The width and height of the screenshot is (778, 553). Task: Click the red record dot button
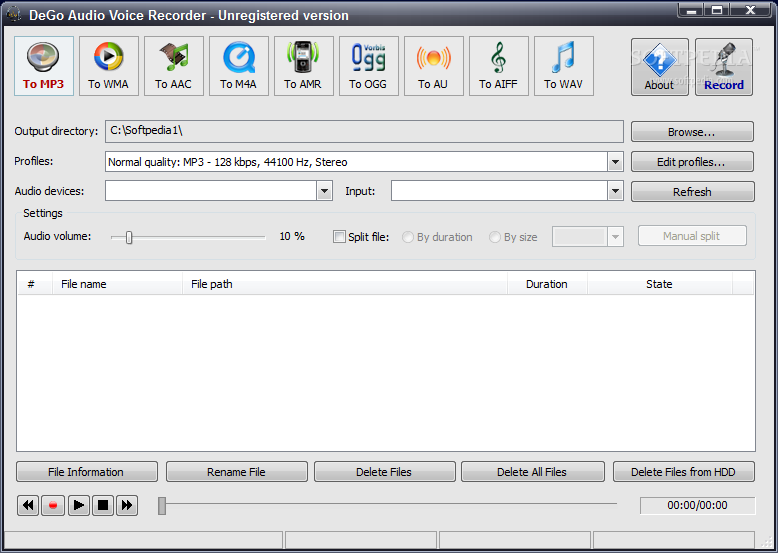point(53,505)
